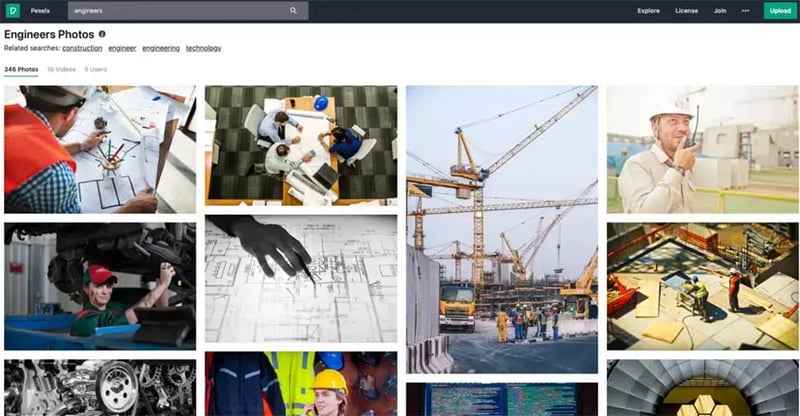800x416 pixels.
Task: Click the Join link
Action: click(x=720, y=11)
